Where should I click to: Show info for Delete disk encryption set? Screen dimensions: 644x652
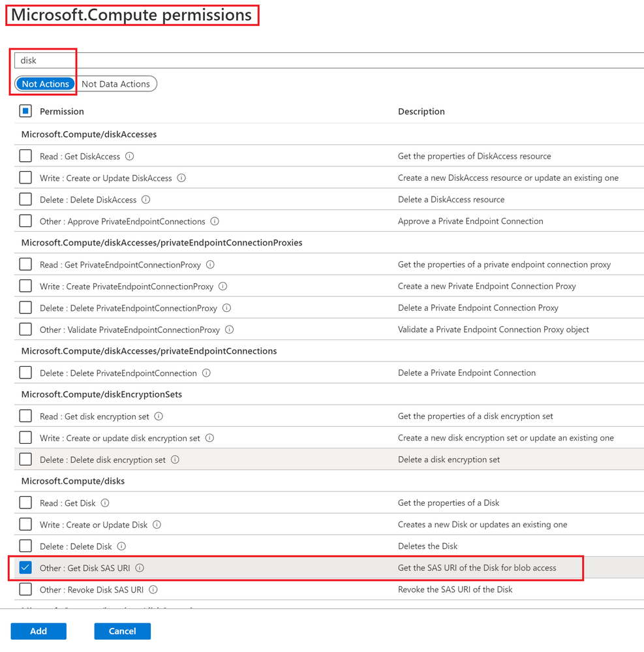(175, 459)
